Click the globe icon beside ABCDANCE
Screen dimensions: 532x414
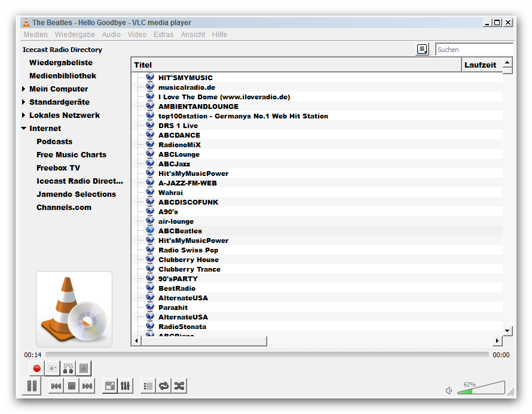(x=150, y=135)
